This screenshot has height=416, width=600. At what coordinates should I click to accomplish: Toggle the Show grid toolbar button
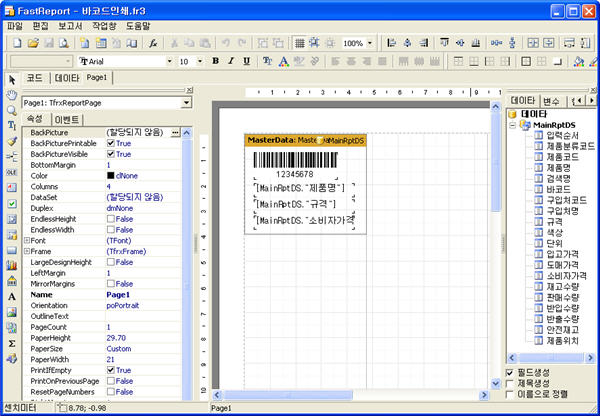pos(300,43)
